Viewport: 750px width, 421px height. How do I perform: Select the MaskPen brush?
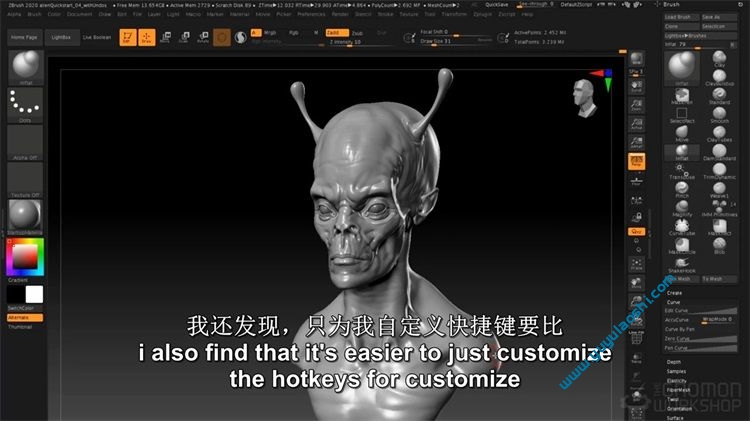(x=682, y=96)
